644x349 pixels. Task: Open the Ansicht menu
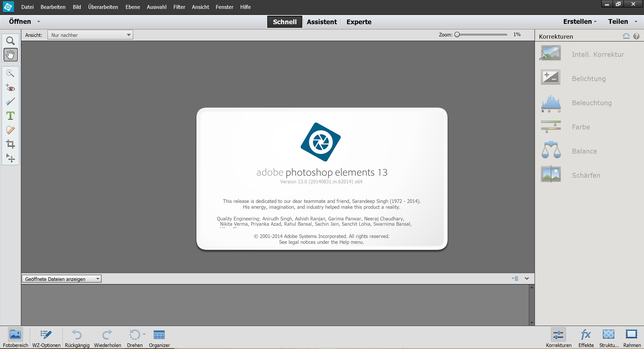point(200,7)
